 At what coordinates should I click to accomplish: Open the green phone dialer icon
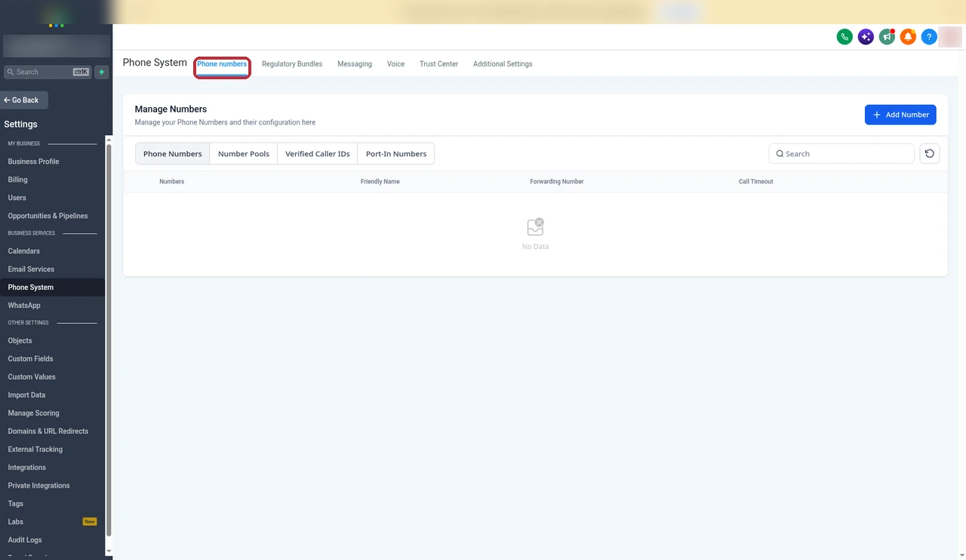click(844, 36)
